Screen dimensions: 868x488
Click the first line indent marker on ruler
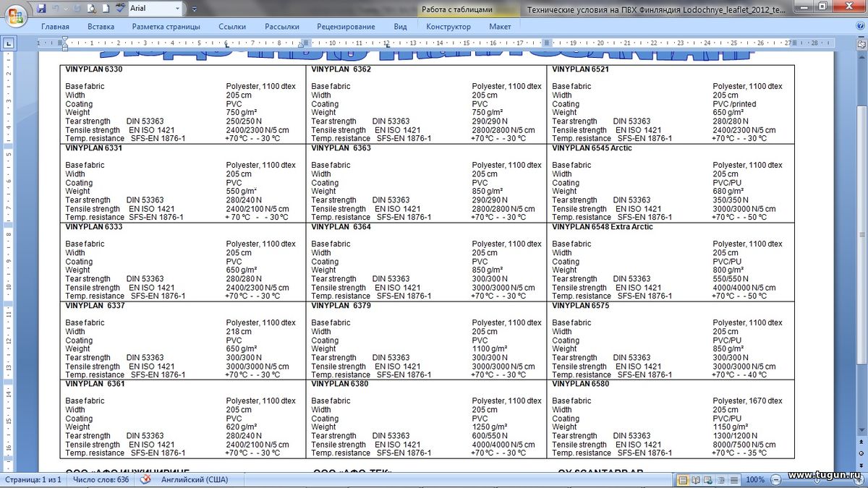tap(64, 39)
